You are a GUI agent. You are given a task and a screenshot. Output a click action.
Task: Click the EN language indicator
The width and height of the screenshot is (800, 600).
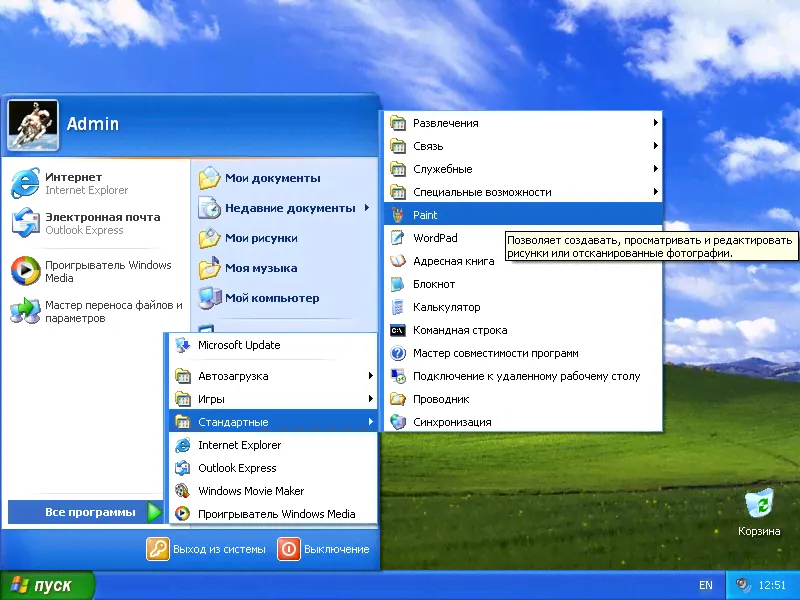705,585
